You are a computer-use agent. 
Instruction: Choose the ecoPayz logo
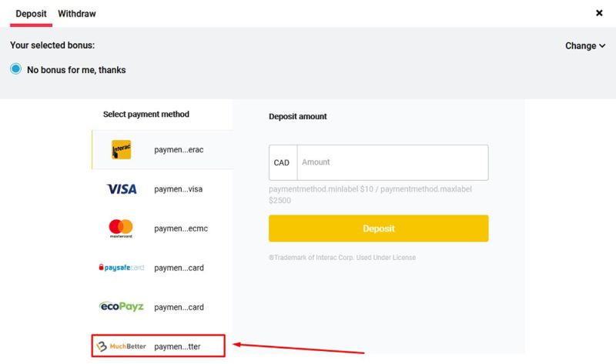(x=121, y=307)
